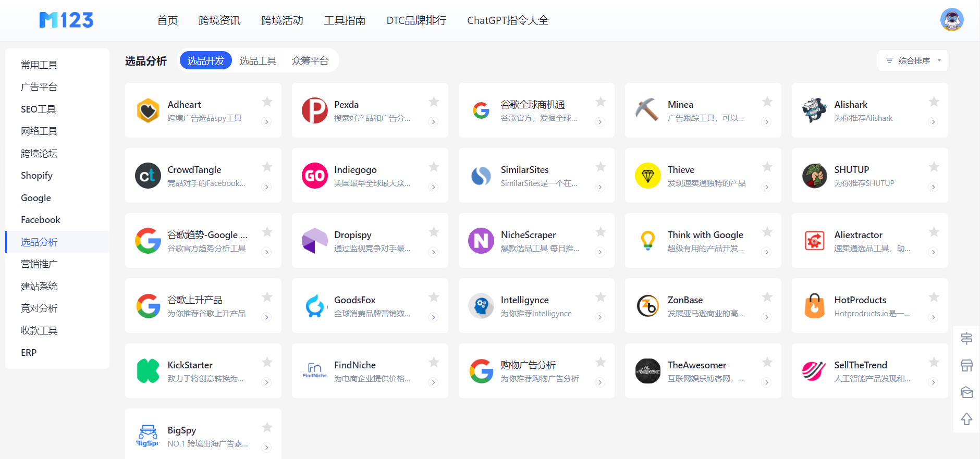Click the SellTheTrend pink icon
This screenshot has width=980, height=459.
click(815, 371)
